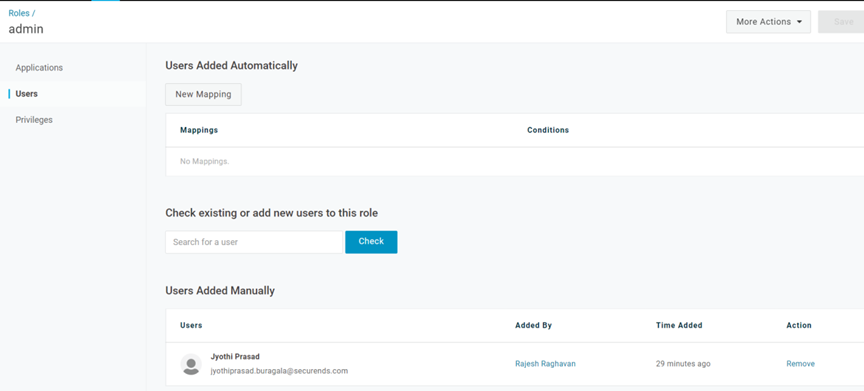The height and width of the screenshot is (391, 864).
Task: Click Jyothi Prasad's user avatar icon
Action: tap(191, 365)
